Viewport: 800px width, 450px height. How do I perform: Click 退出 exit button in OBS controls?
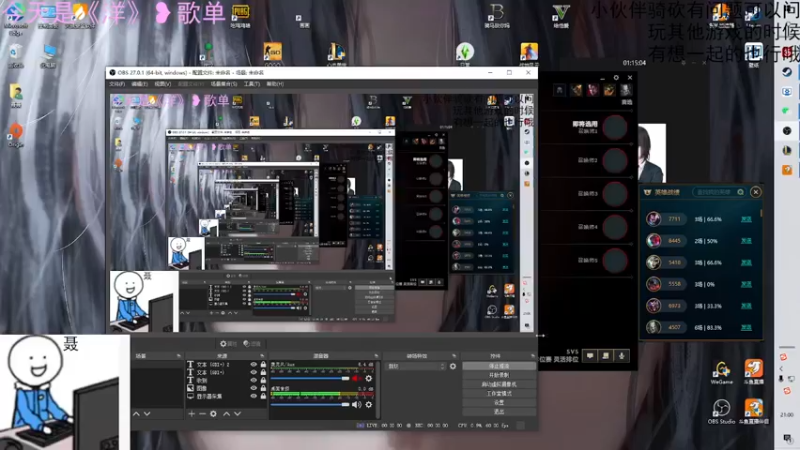tap(499, 412)
